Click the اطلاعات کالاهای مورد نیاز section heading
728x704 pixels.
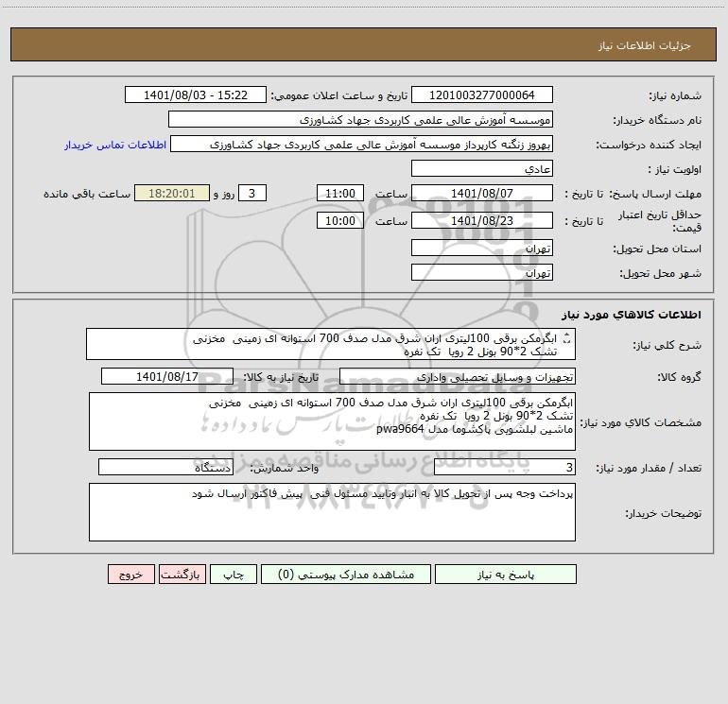pos(632,315)
